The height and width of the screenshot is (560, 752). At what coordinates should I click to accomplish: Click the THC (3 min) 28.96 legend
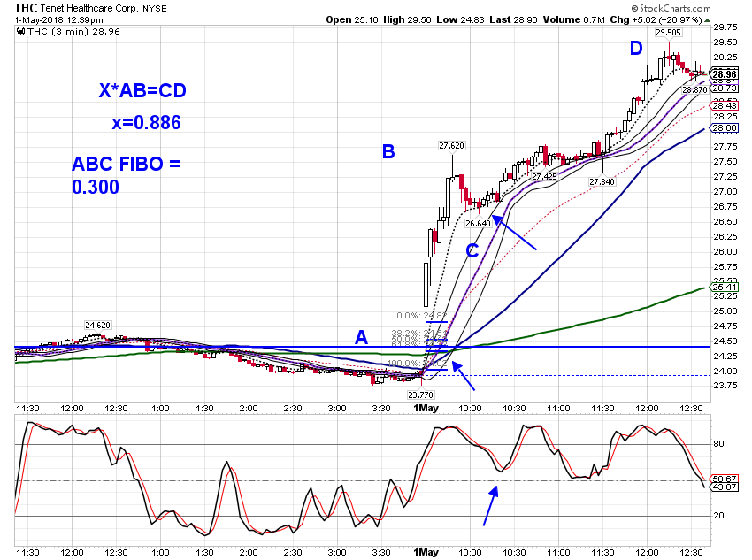click(73, 32)
